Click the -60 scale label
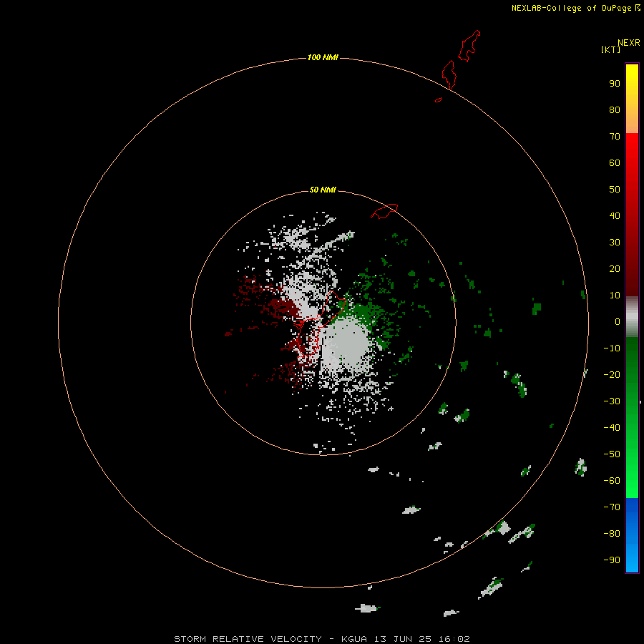Viewport: 644px width, 644px height. coord(612,481)
